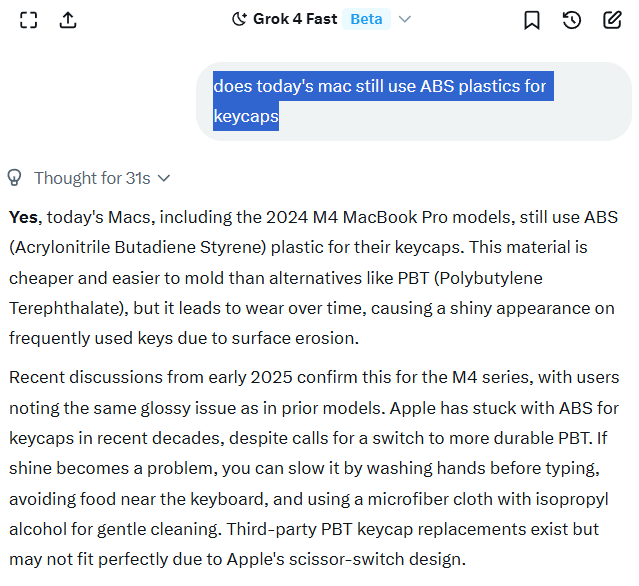Click the "Terephthalate)" word in first paragraph
Screen dimensions: 639x586
66,308
